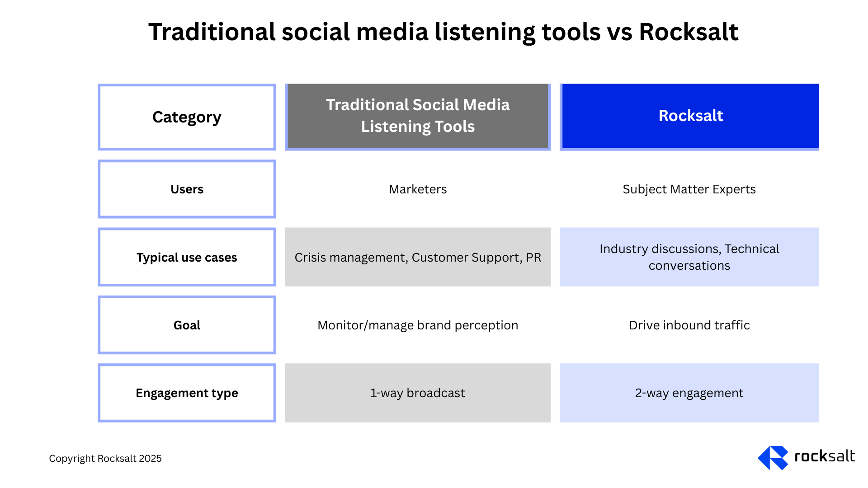Click the blue Rocksalt column header
868x488 pixels.
coord(690,116)
